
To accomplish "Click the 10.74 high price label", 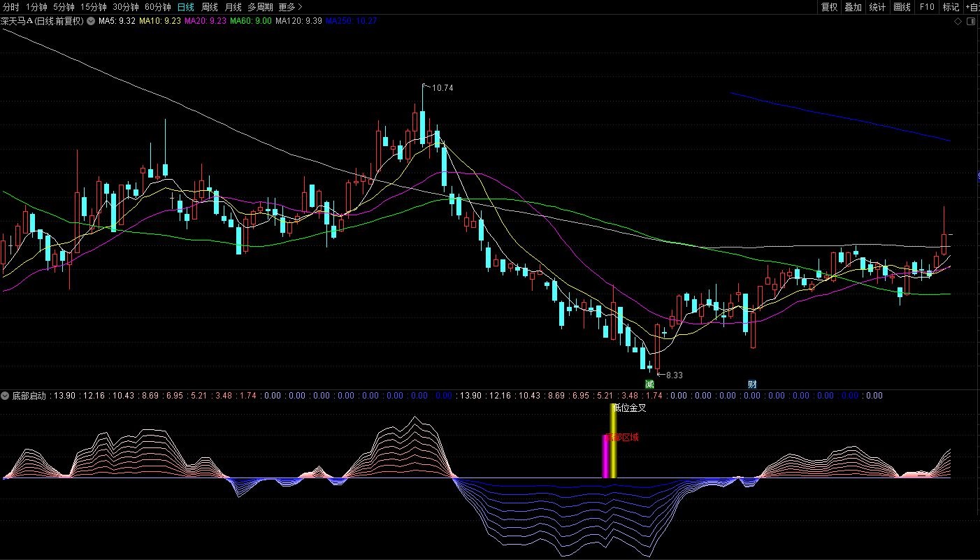I will tap(443, 88).
